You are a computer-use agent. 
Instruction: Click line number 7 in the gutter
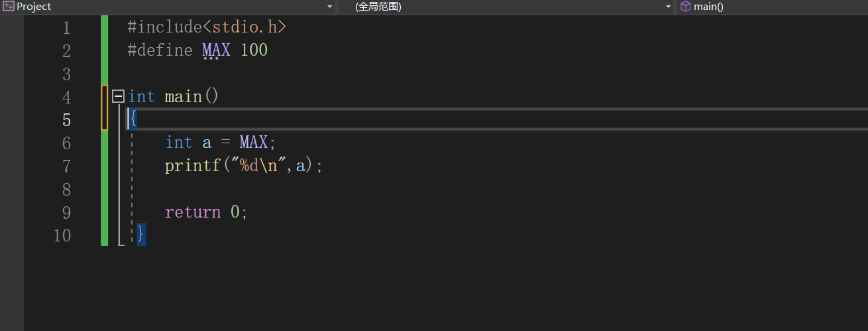coord(66,166)
